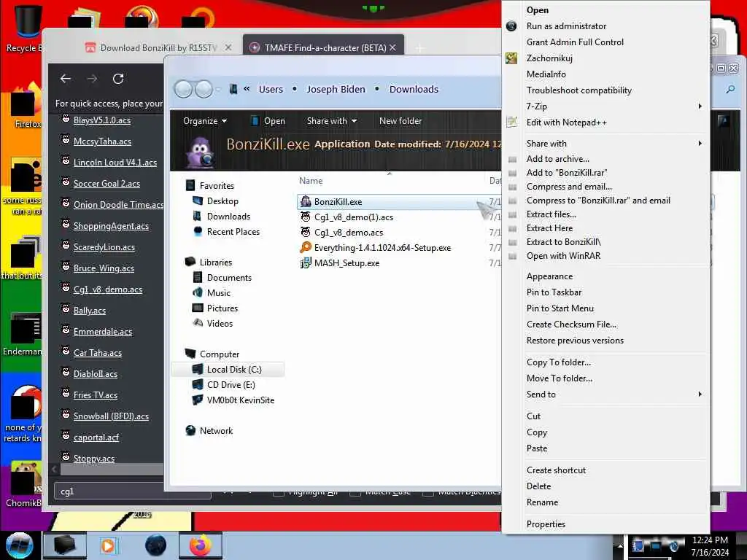Expand the address bar path chevrons
This screenshot has width=747, height=560.
click(247, 89)
